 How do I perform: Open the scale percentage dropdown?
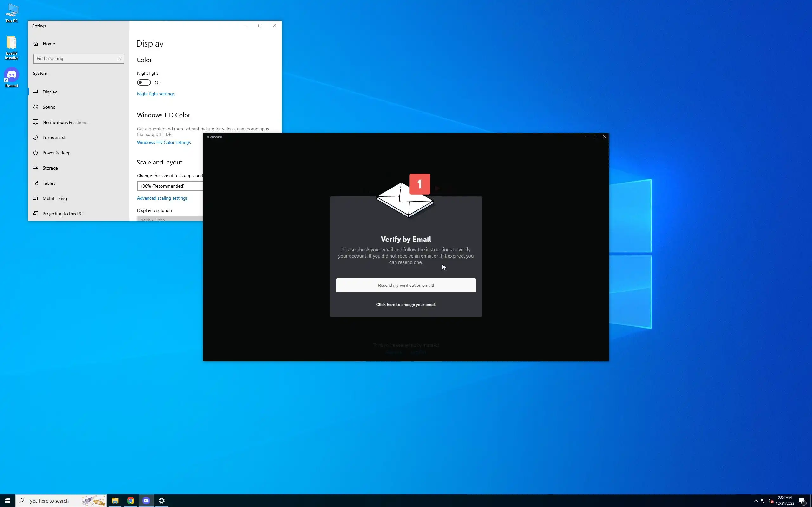click(x=170, y=186)
